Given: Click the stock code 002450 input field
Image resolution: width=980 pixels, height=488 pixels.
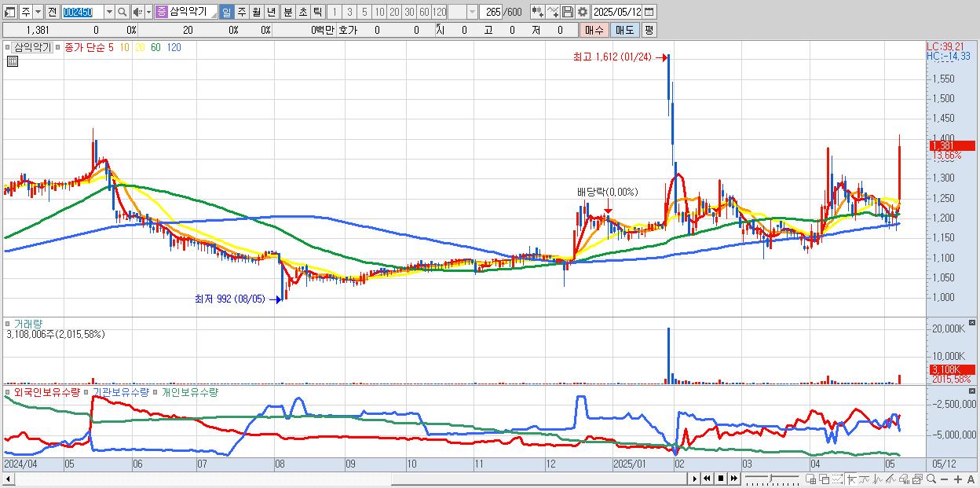Looking at the screenshot, I should point(82,12).
